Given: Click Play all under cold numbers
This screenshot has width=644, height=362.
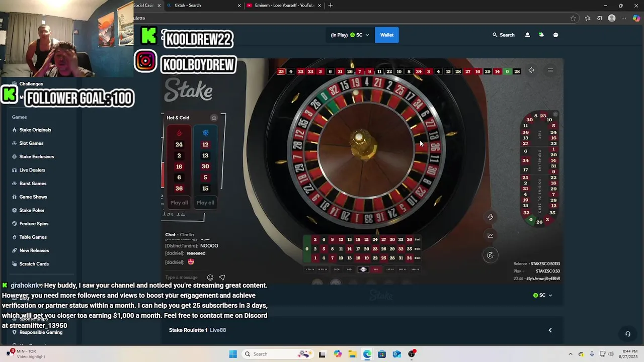Looking at the screenshot, I should click(205, 203).
